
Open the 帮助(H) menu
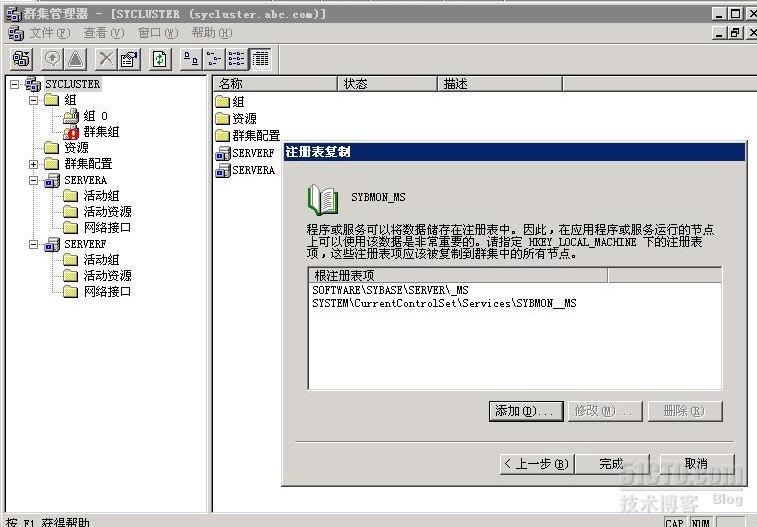(x=212, y=33)
